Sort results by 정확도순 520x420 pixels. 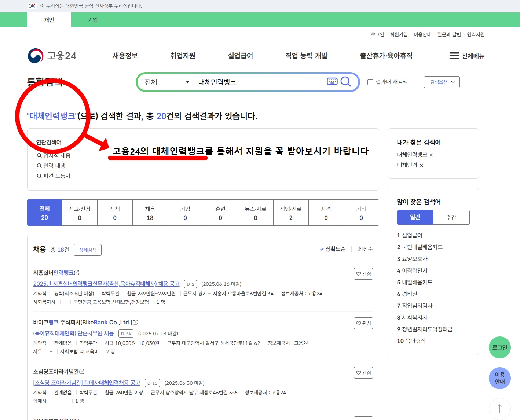333,249
